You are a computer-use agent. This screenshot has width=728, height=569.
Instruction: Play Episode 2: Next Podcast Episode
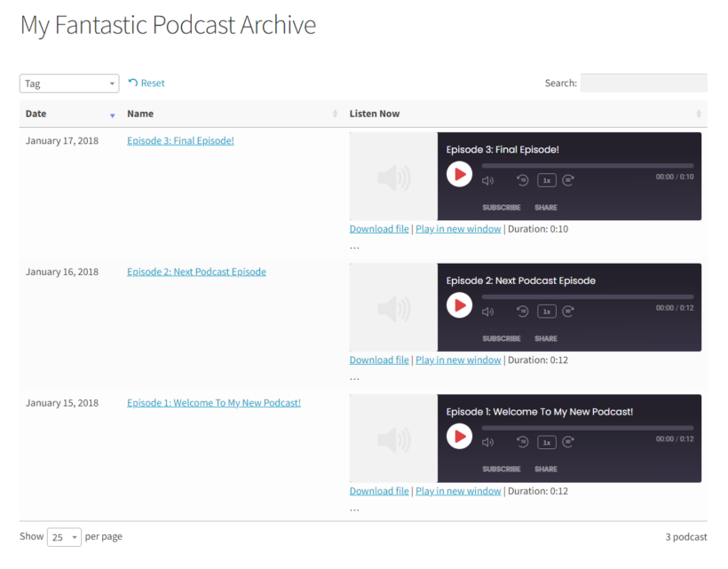coord(459,305)
